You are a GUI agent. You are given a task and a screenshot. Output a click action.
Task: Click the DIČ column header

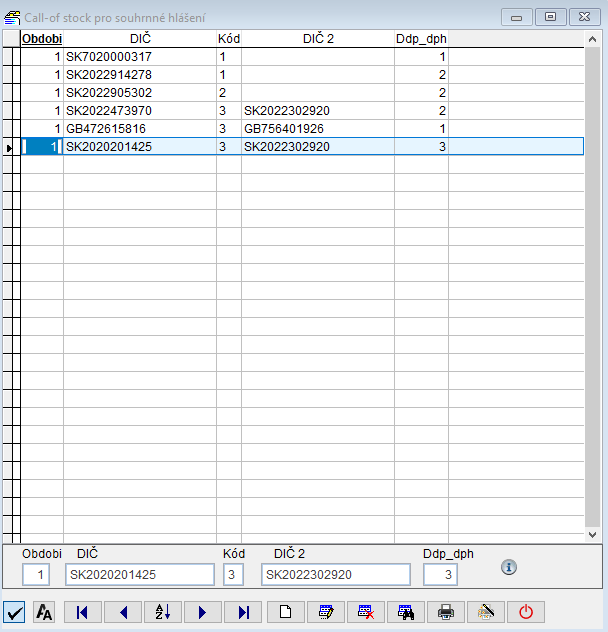pos(140,39)
